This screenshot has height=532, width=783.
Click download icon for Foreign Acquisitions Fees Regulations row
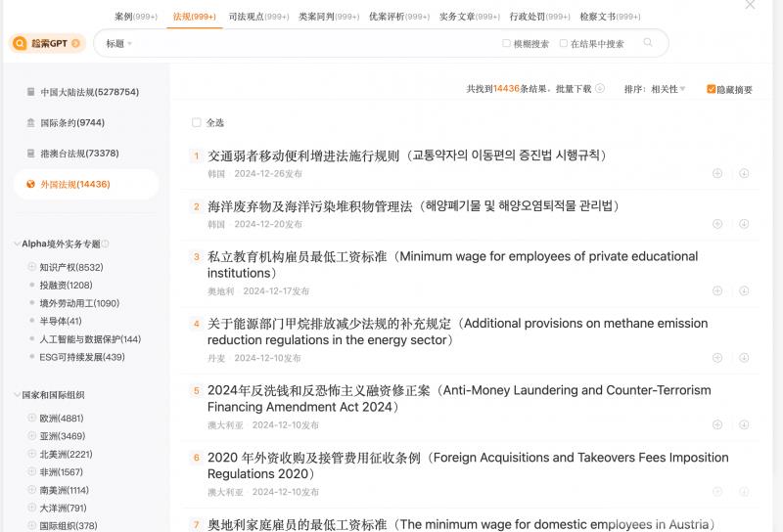[744, 491]
